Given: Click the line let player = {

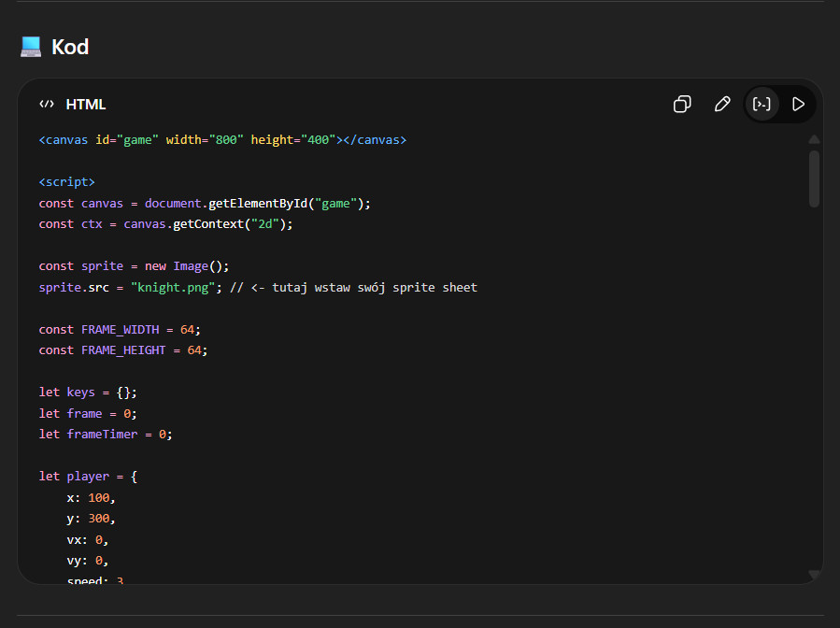Looking at the screenshot, I should [89, 477].
